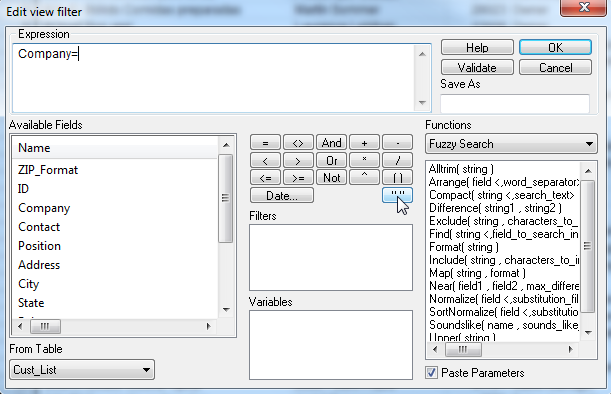Image resolution: width=611 pixels, height=394 pixels.
Task: Insert the less-than operator
Action: [265, 160]
